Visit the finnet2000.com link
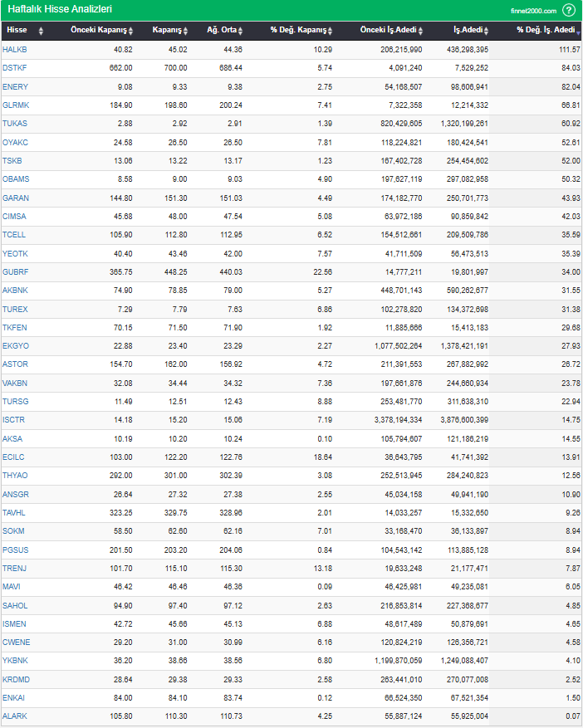Viewport: 583px width, 728px height. [533, 11]
